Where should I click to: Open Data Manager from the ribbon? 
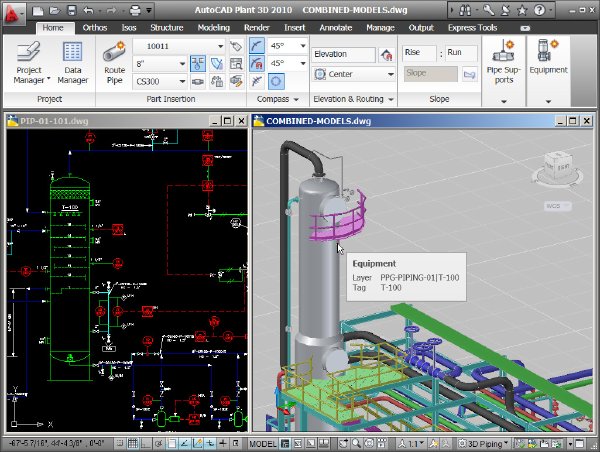73,63
